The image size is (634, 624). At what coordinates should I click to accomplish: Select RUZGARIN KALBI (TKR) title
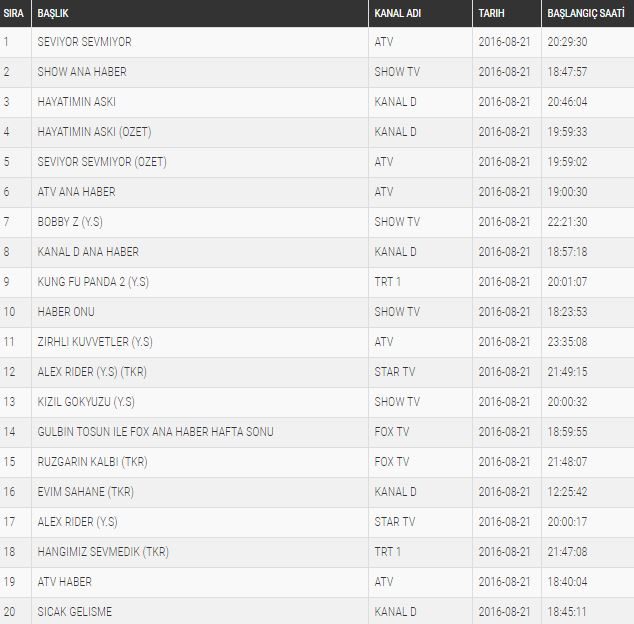(92, 462)
